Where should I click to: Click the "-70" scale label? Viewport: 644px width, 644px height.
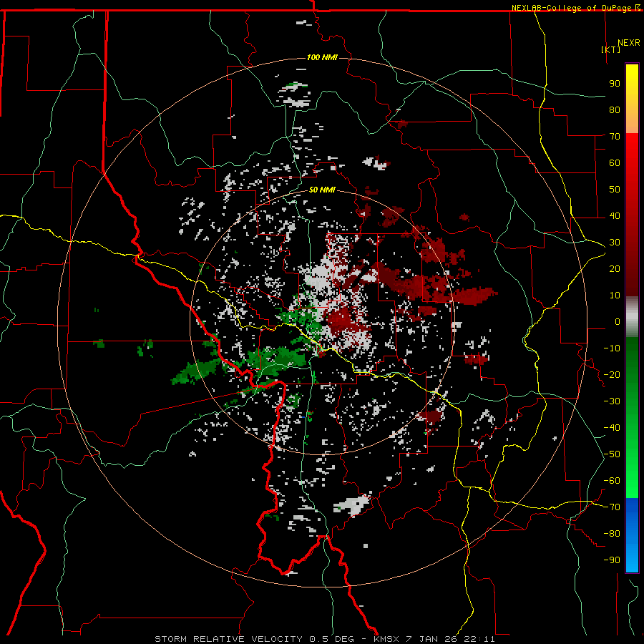612,507
